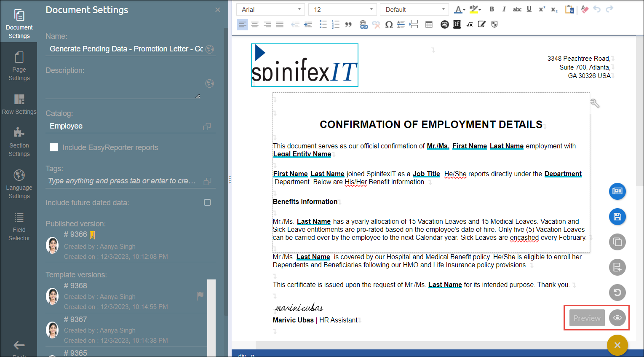Click the Tags input field

122,181
